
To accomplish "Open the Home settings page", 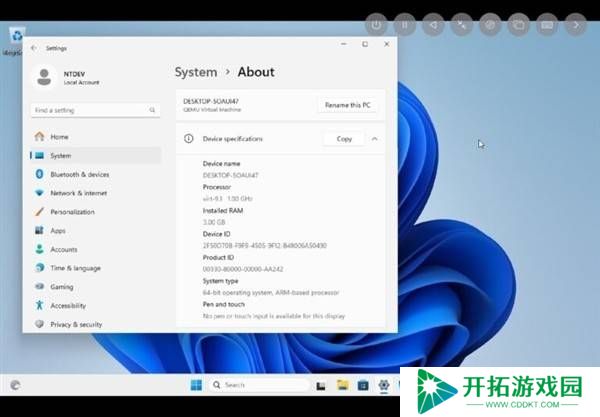I will (x=95, y=137).
